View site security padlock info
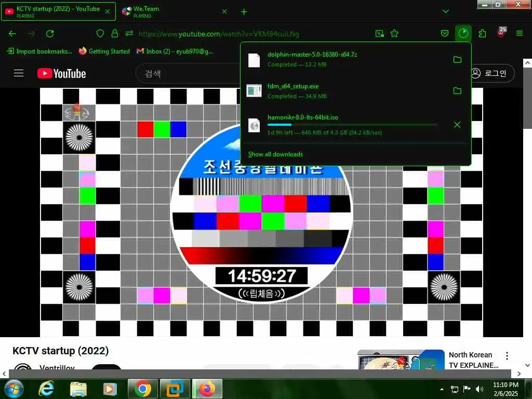Screen dimensions: 532x399 coord(115,33)
